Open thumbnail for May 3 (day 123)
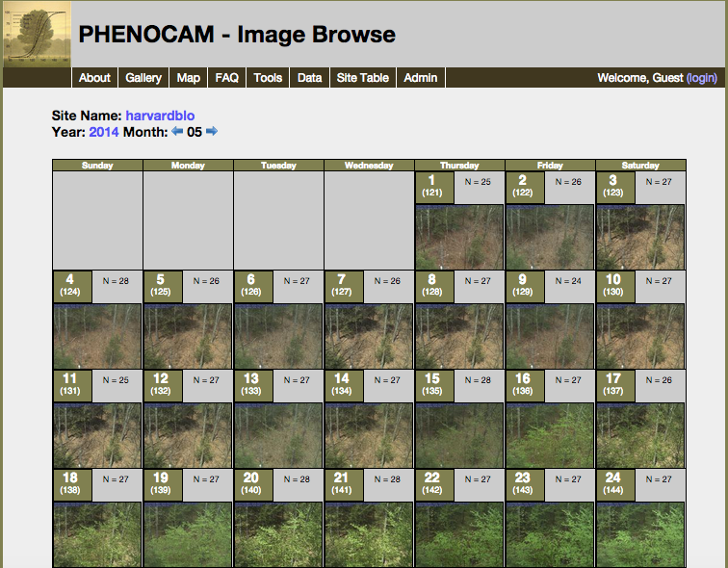728x568 pixels. [x=640, y=237]
